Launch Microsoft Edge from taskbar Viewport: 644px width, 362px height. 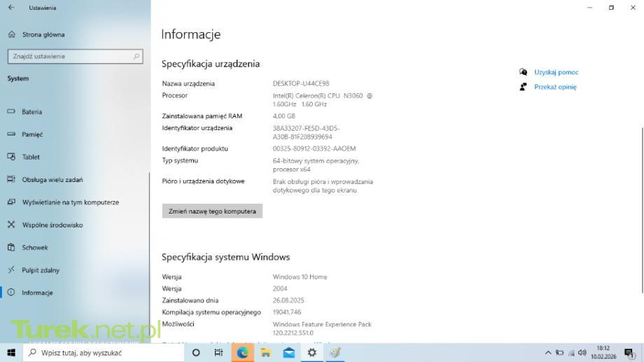pos(242,353)
